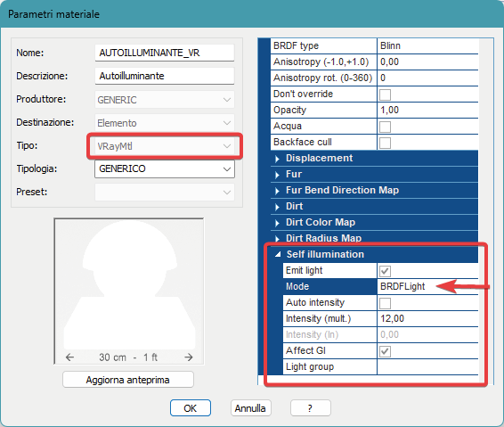Click the left arrow under material preview
The image size is (504, 427).
[x=69, y=357]
